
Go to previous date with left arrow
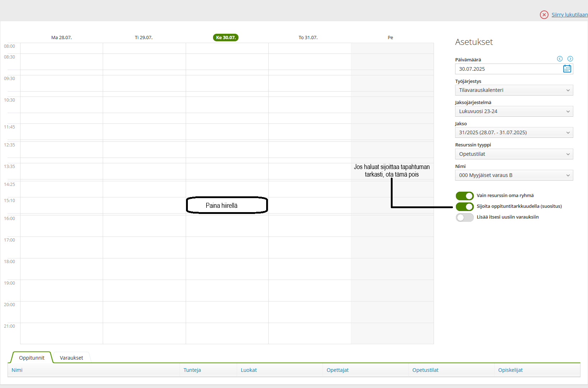[x=560, y=59]
